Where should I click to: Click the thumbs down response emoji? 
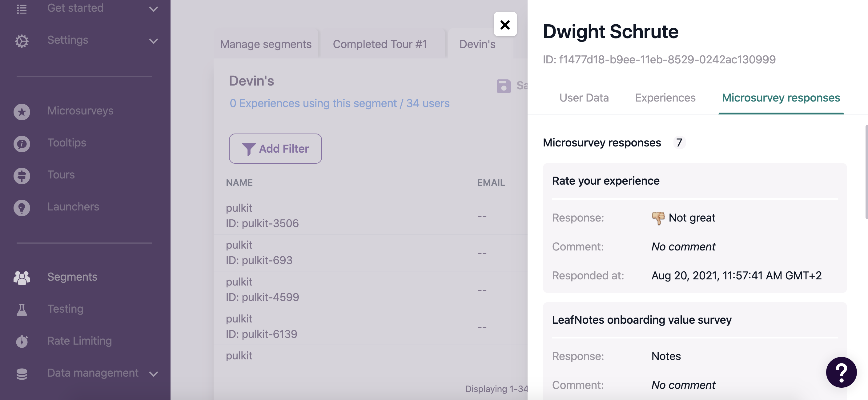tap(658, 218)
